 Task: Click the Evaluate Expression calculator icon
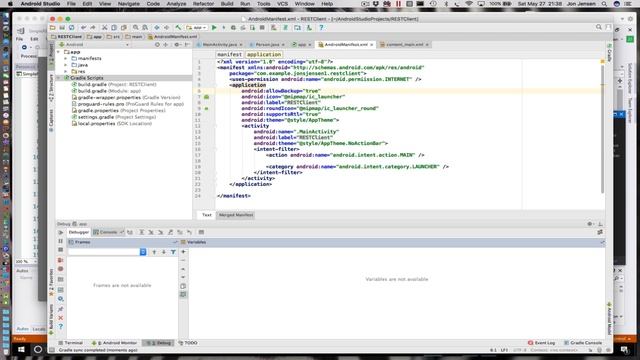point(201,232)
